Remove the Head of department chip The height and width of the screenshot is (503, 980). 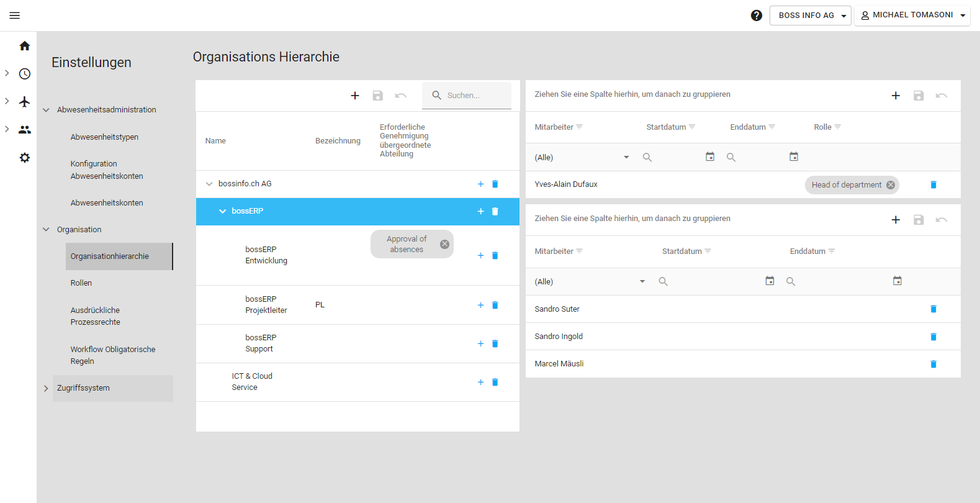[891, 185]
